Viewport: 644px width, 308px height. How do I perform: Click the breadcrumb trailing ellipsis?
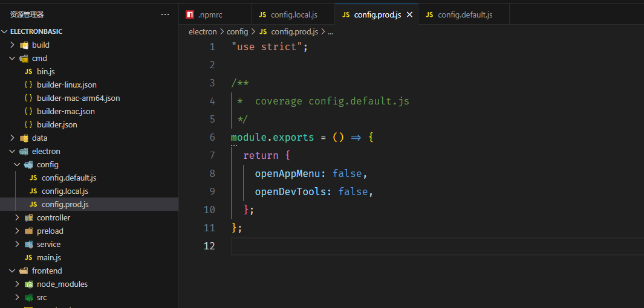point(331,31)
